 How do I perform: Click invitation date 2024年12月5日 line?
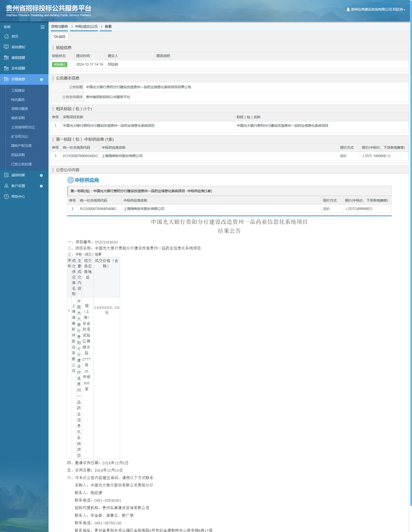pyautogui.click(x=98, y=463)
